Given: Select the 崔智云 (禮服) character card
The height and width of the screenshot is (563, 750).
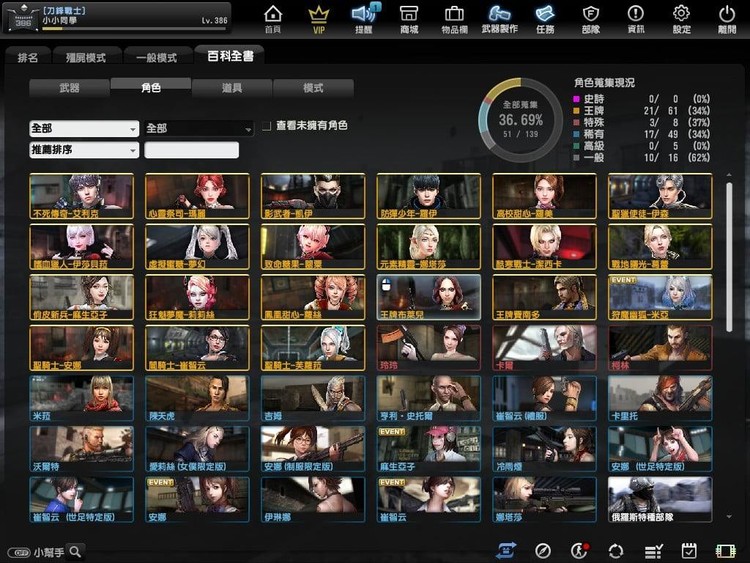Looking at the screenshot, I should click(x=544, y=398).
